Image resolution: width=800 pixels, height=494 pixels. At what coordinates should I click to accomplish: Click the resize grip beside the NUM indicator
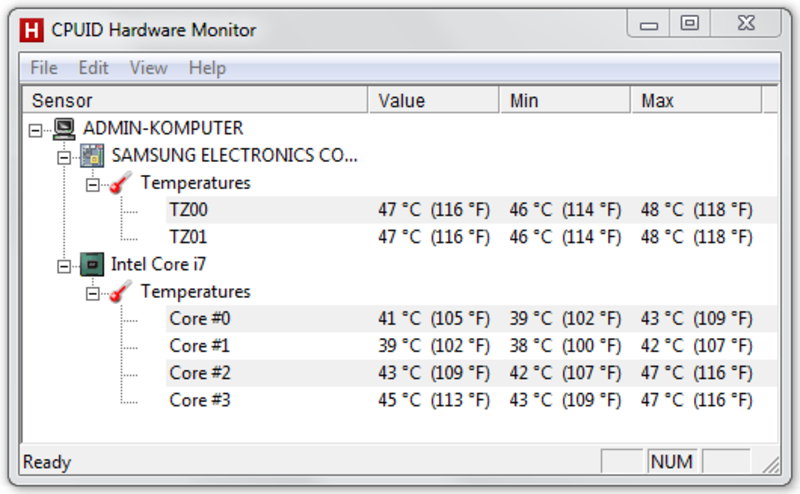click(x=771, y=464)
